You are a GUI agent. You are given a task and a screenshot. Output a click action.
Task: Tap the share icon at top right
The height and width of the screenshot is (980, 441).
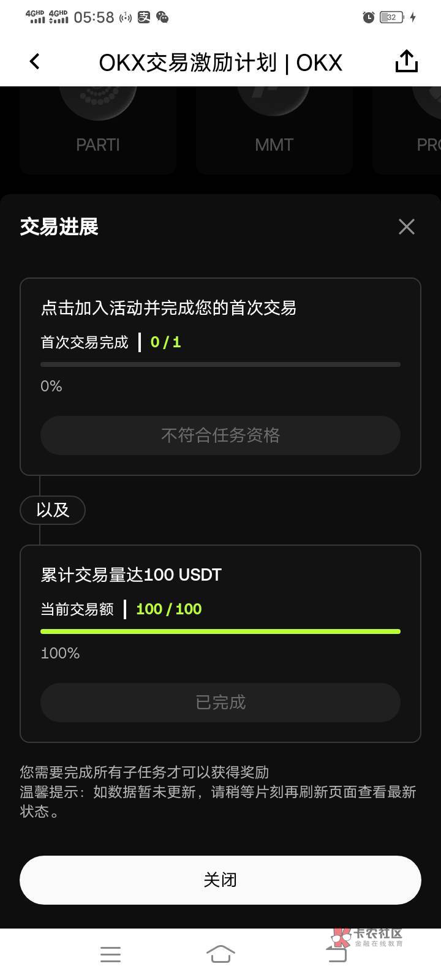point(406,61)
